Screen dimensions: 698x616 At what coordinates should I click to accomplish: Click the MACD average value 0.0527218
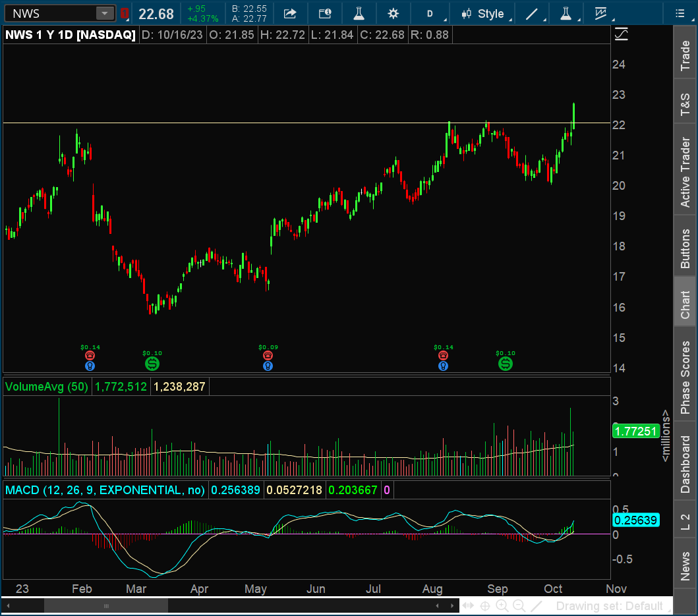294,490
